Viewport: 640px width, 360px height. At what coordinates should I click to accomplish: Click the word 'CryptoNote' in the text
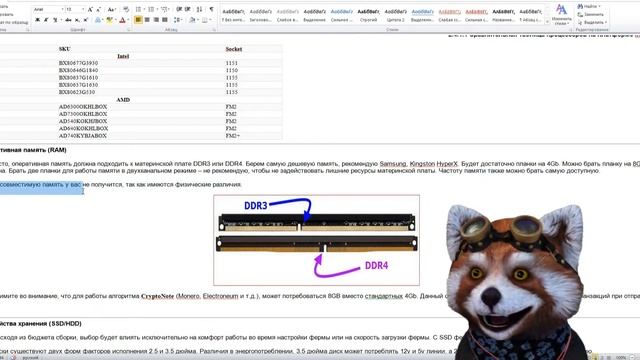157,296
